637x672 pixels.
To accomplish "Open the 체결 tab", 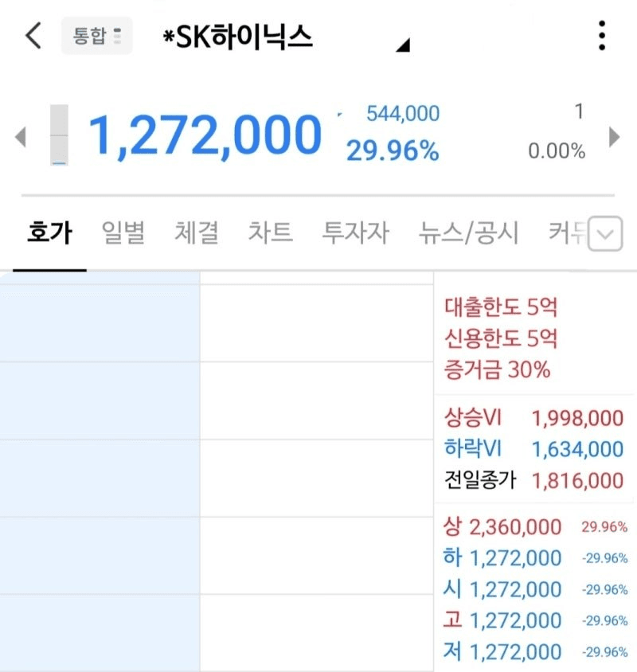I will 197,233.
